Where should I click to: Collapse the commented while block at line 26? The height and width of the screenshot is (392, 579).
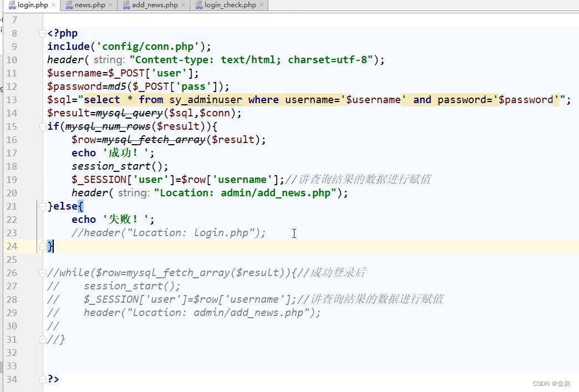(x=43, y=272)
